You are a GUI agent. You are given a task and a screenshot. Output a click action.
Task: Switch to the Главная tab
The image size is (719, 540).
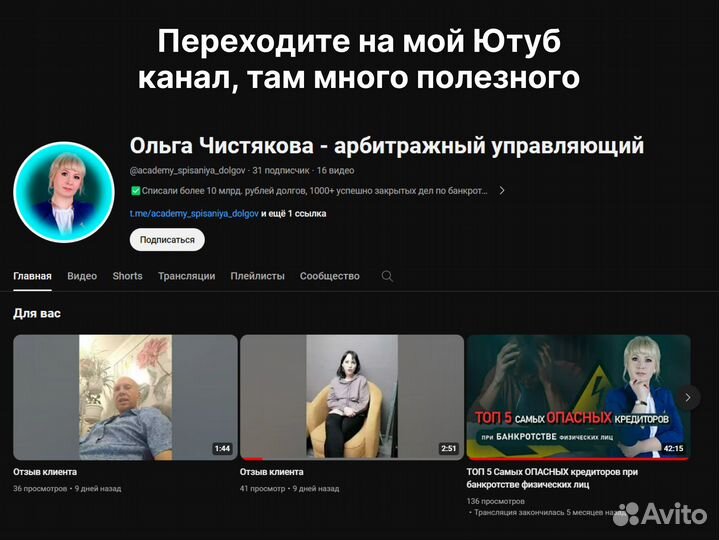(x=32, y=276)
